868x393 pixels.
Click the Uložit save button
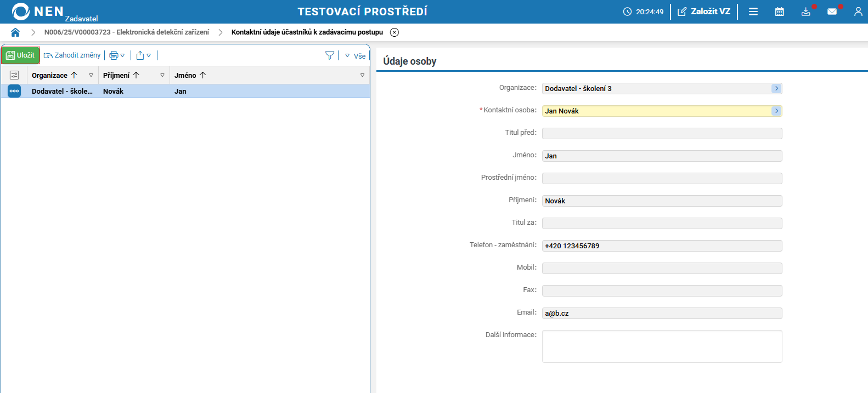pyautogui.click(x=20, y=55)
